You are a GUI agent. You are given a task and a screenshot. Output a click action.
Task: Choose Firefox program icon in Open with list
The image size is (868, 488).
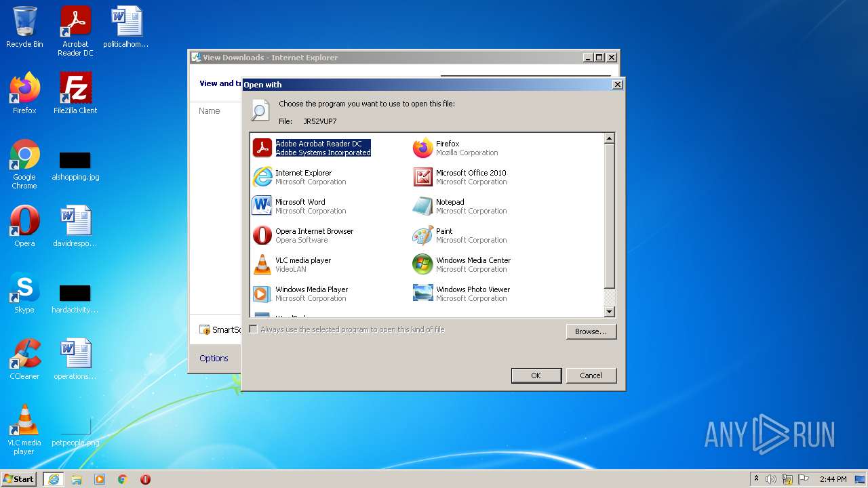point(422,148)
